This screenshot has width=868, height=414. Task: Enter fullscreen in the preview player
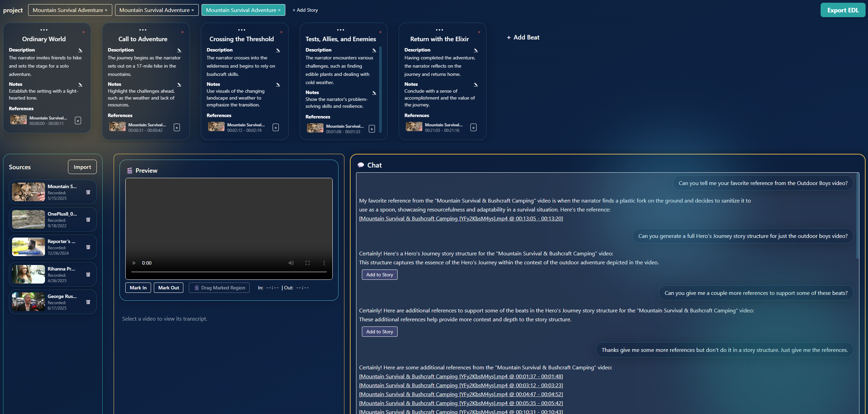point(307,263)
